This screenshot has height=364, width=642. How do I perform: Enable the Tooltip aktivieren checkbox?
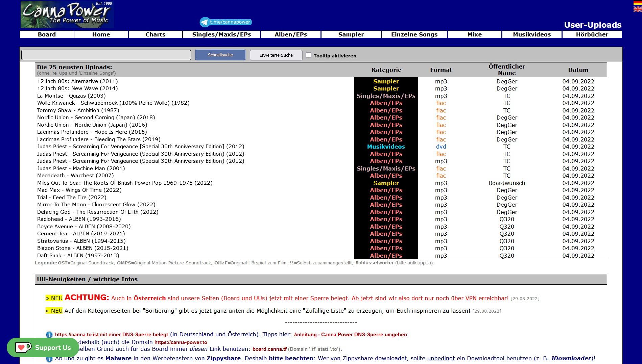coord(308,55)
